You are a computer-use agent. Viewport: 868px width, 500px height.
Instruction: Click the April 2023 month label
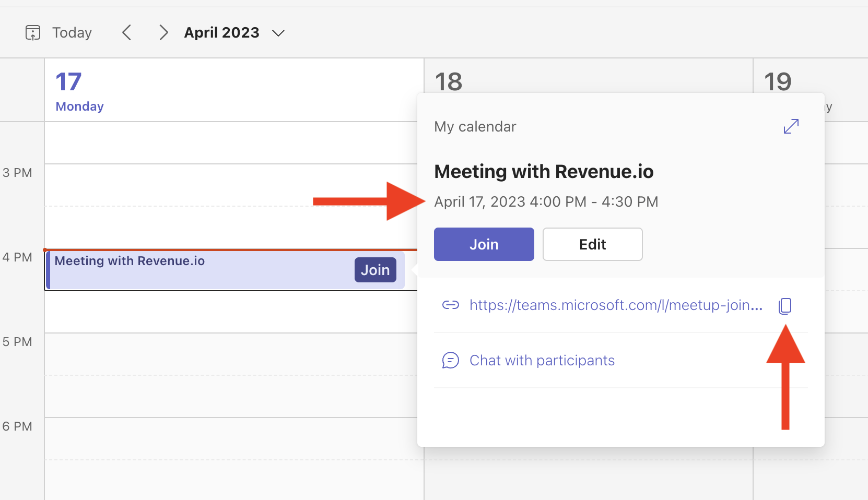coord(221,33)
